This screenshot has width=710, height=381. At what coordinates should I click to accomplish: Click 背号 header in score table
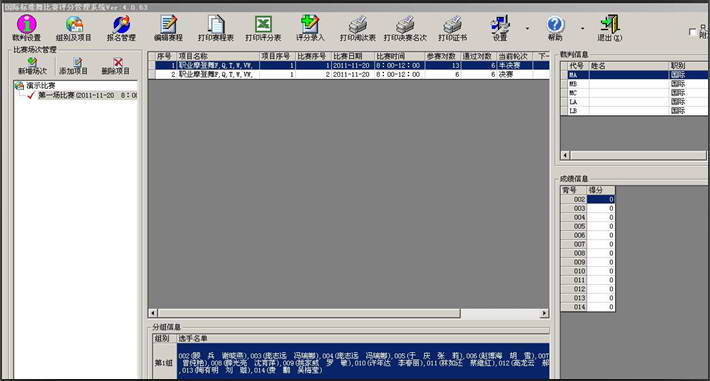pos(574,190)
